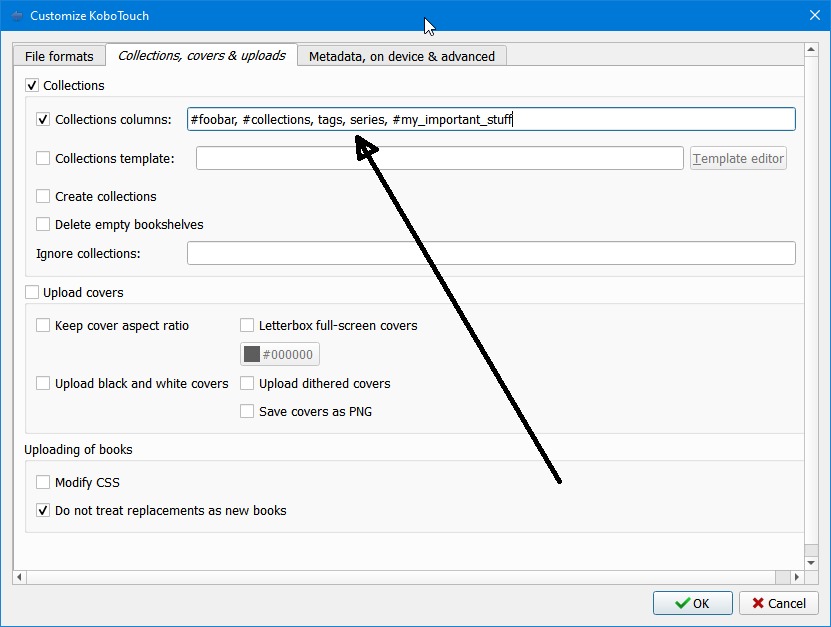This screenshot has width=831, height=627.
Task: Close the Customize KoboTouch dialog
Action: click(x=815, y=15)
